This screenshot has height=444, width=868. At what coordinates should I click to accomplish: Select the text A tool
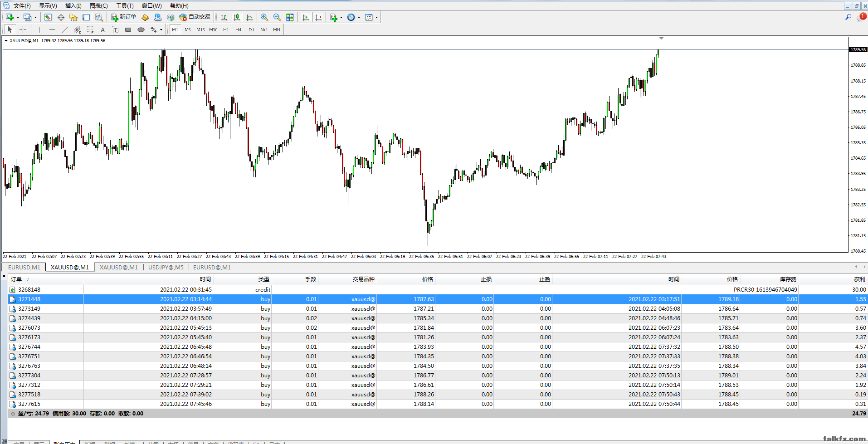point(102,30)
